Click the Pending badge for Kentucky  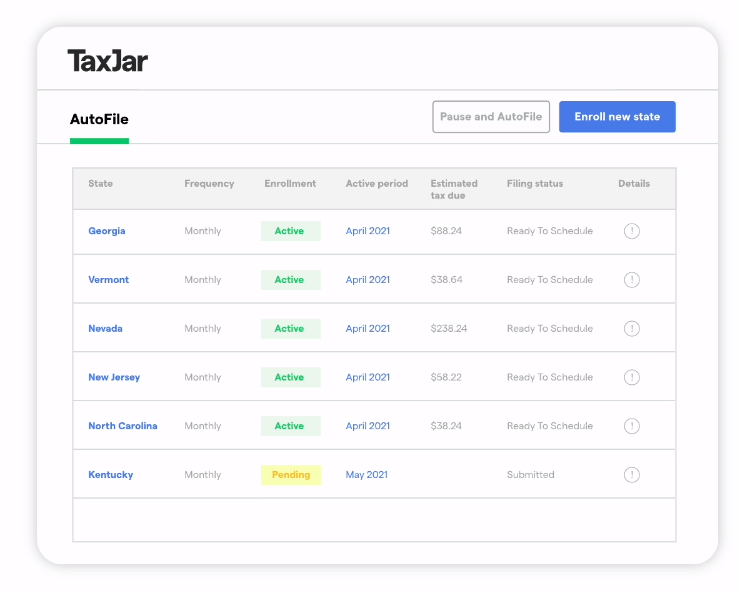click(x=291, y=475)
